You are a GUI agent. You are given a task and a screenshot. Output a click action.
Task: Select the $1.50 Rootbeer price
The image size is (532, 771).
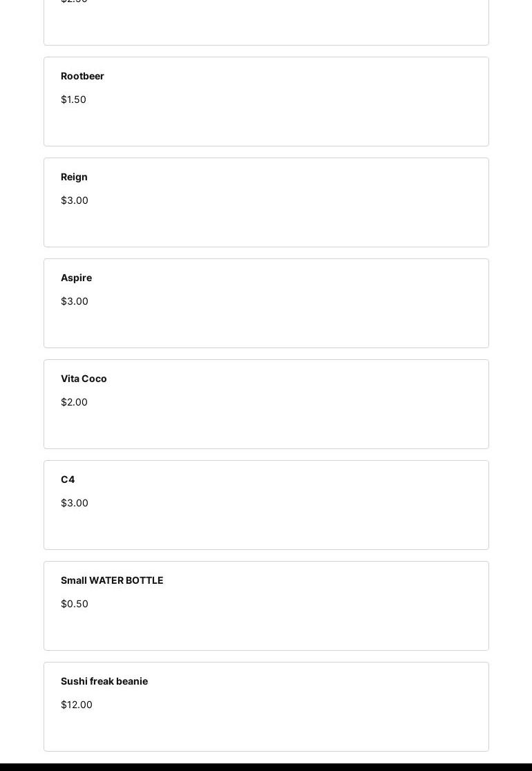(x=73, y=99)
